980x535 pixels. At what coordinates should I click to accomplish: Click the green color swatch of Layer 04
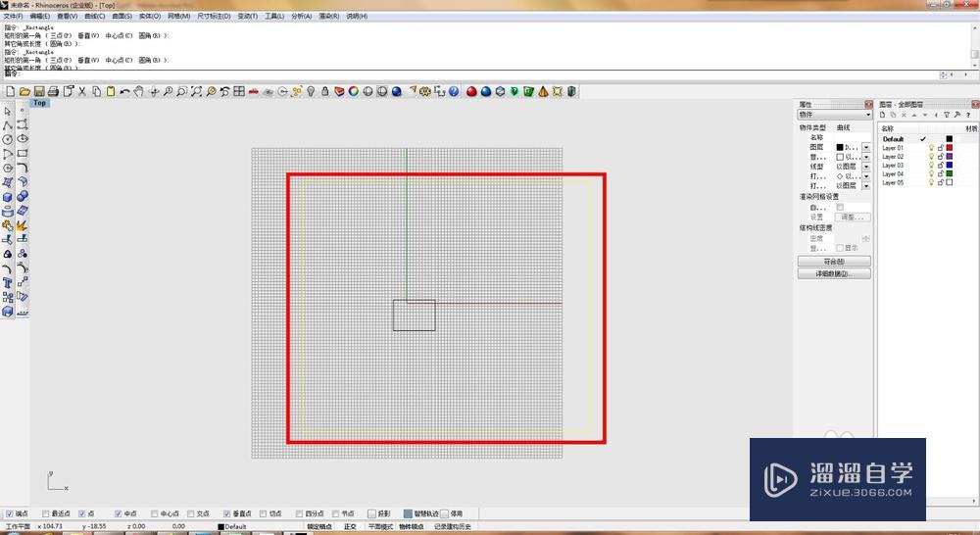[950, 173]
